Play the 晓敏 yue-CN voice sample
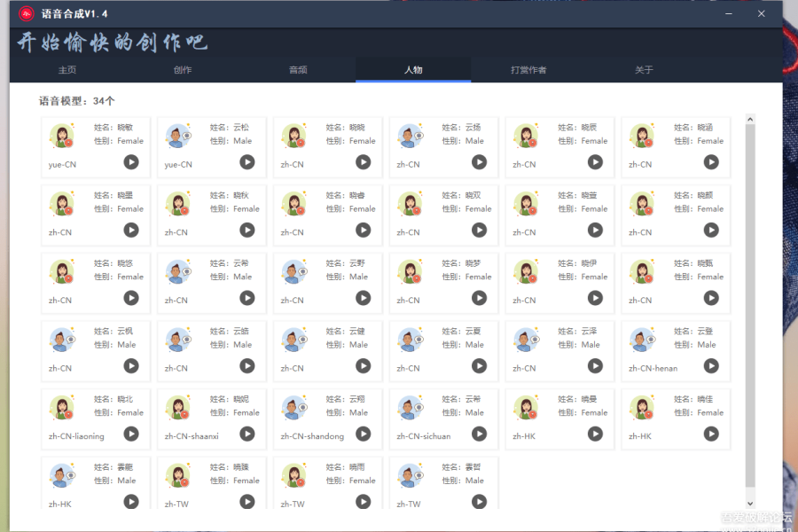 click(x=130, y=162)
